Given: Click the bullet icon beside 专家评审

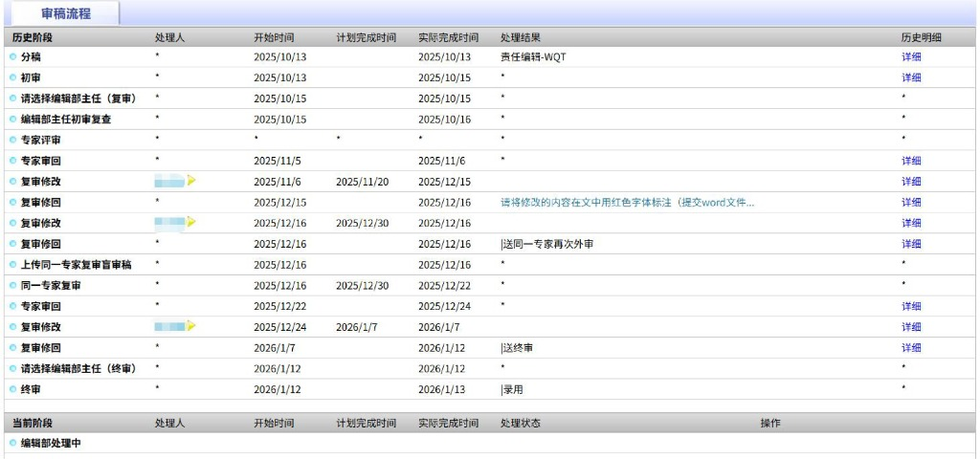Looking at the screenshot, I should pyautogui.click(x=13, y=140).
